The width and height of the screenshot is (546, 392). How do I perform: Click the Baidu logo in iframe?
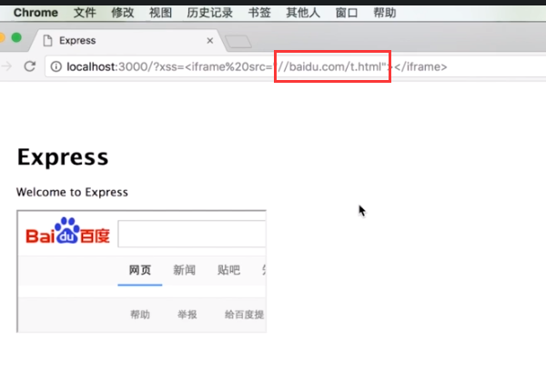[x=68, y=232]
